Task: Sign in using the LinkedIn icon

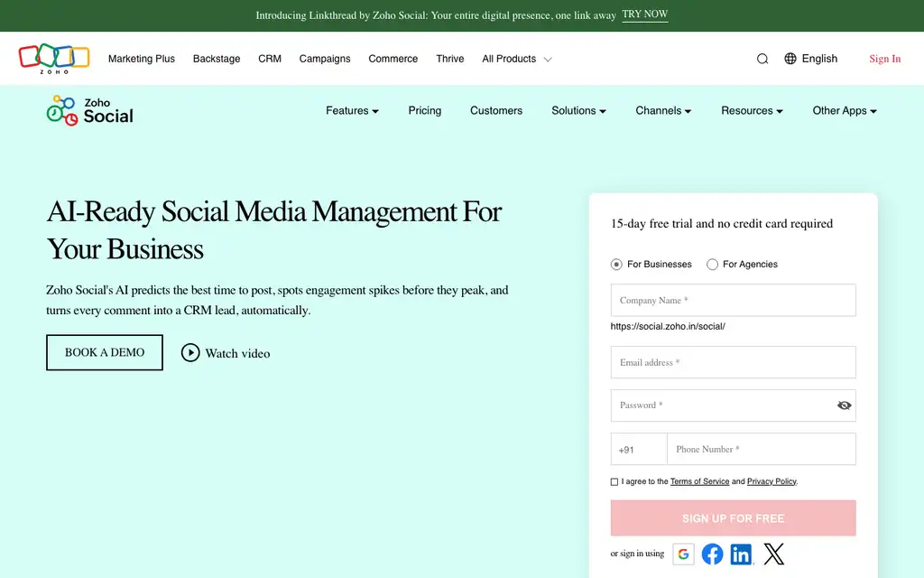Action: click(x=741, y=554)
